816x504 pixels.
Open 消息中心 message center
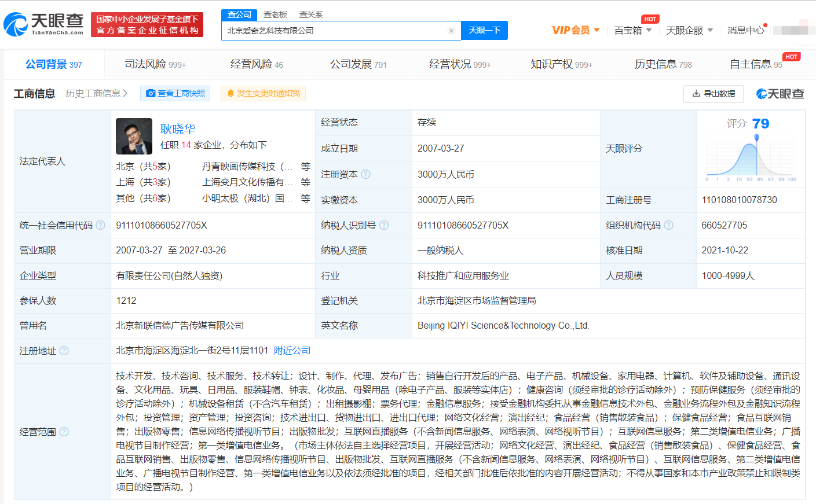(x=745, y=31)
